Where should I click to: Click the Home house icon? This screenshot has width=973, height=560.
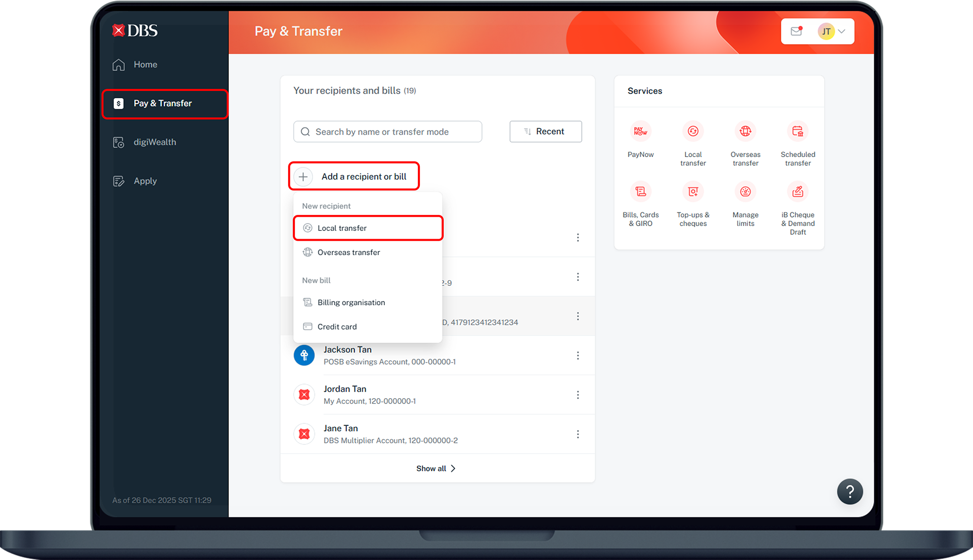point(119,65)
